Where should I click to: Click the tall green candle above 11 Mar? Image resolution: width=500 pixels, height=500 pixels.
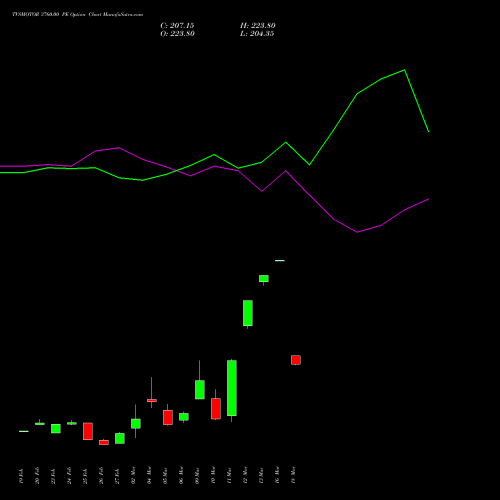[232, 388]
